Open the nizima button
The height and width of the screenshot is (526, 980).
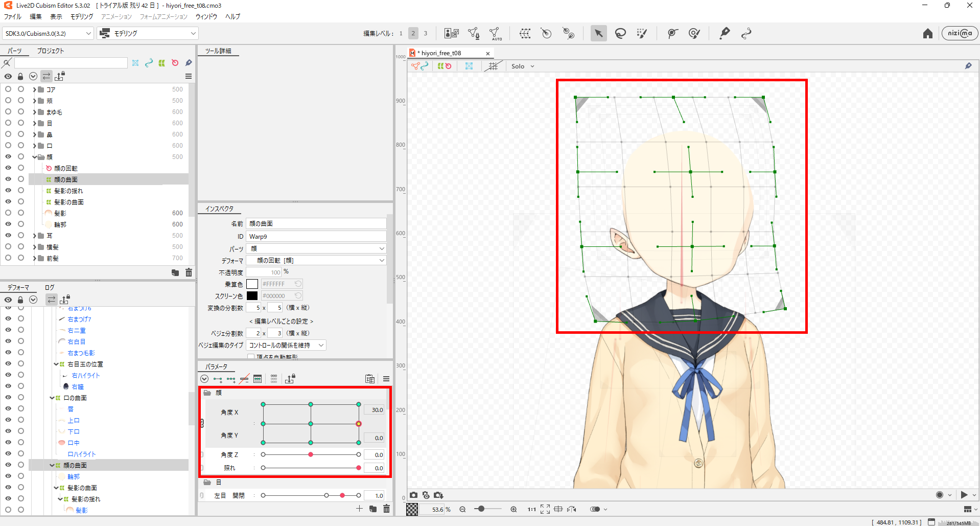960,33
